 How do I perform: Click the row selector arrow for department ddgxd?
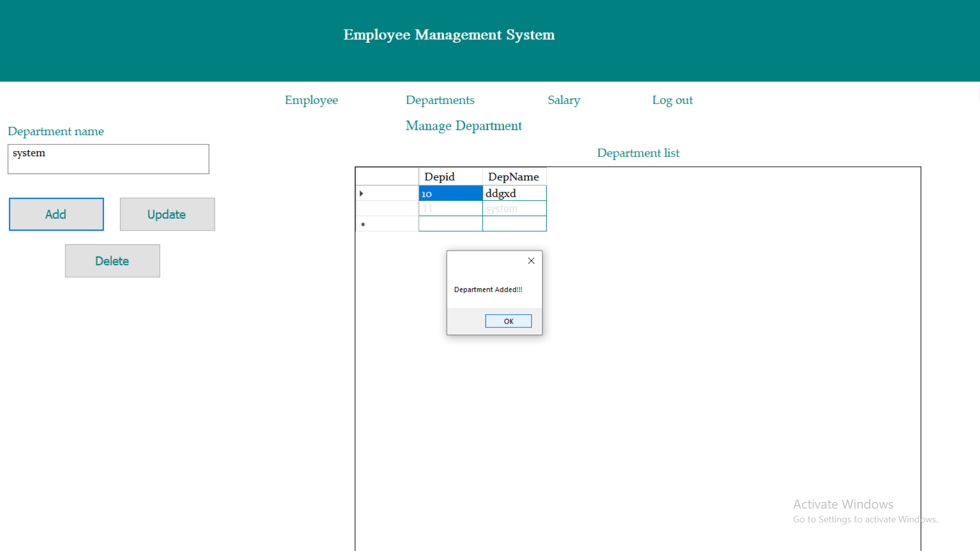click(x=361, y=193)
